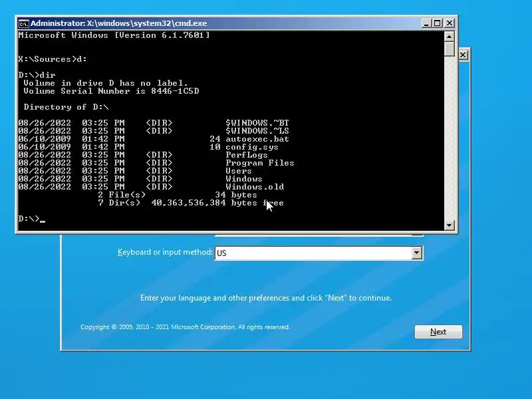Click the '2 File(s) 34 bytes' summary line
This screenshot has width=532, height=399.
tap(178, 195)
